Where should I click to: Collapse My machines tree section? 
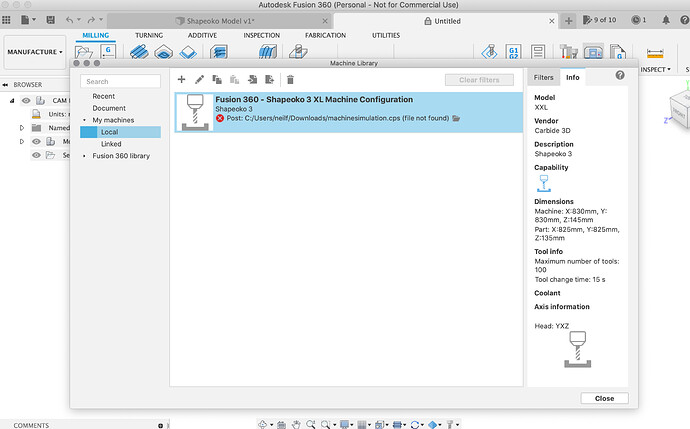coord(84,120)
